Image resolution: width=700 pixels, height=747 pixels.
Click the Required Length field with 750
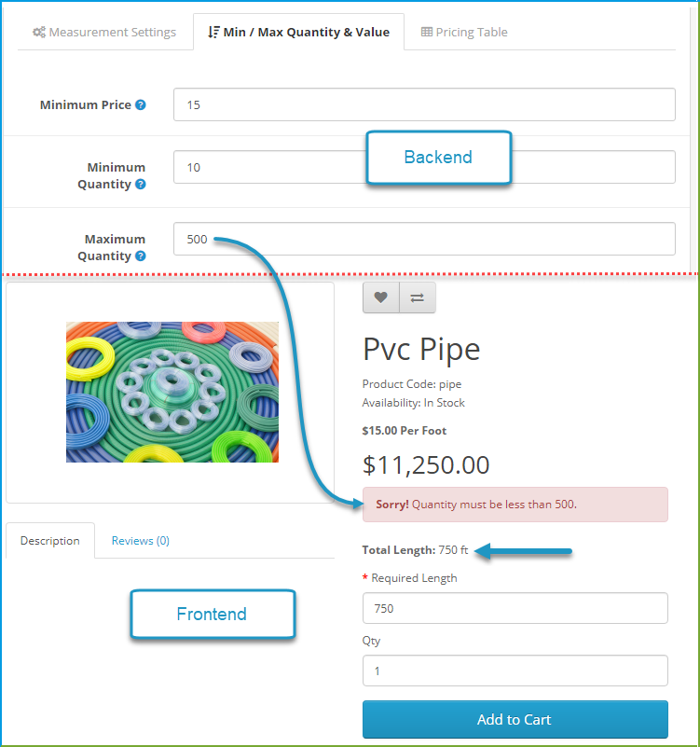point(515,608)
